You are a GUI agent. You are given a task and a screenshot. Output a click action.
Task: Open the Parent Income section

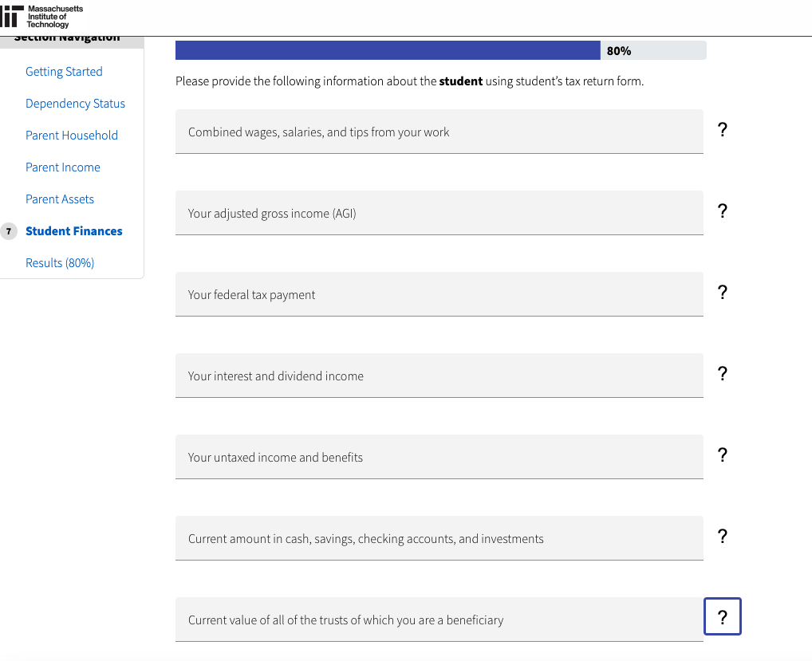coord(63,167)
